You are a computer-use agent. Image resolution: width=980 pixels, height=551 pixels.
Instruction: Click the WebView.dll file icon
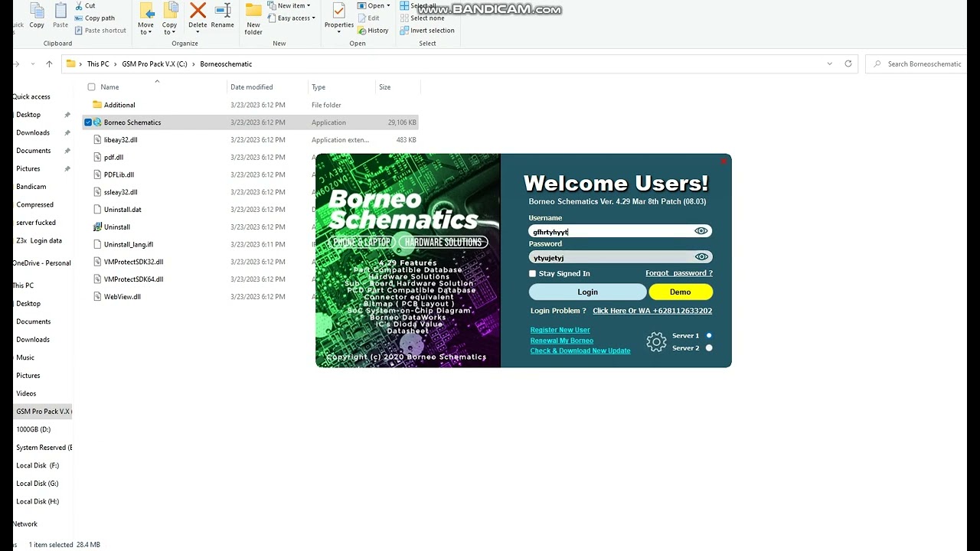tap(97, 296)
